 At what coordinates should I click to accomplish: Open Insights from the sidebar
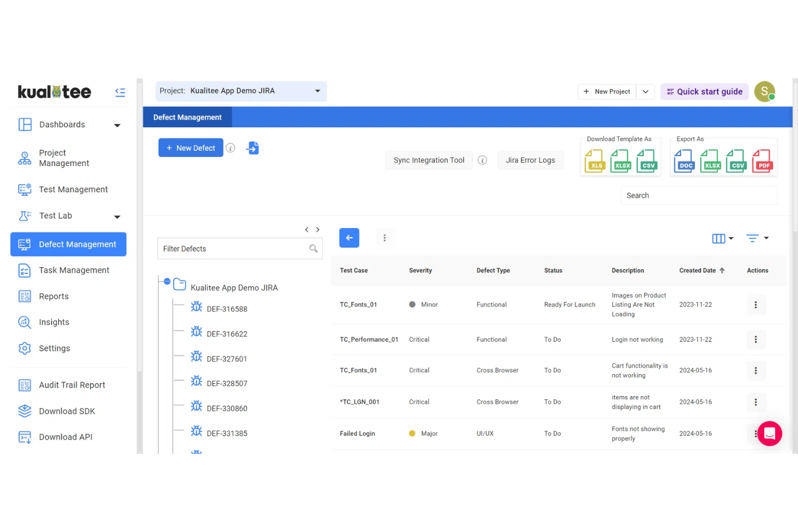click(54, 322)
